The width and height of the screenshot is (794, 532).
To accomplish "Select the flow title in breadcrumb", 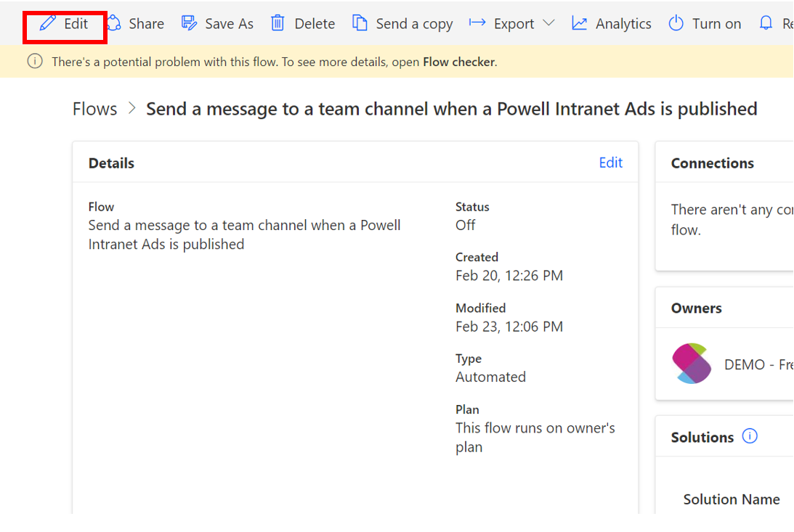I will coord(452,109).
